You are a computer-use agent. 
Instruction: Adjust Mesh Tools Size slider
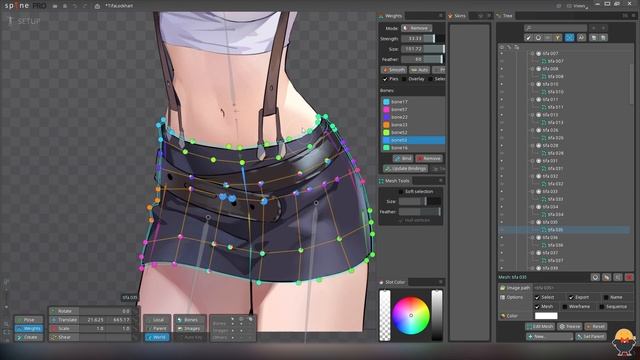pyautogui.click(x=420, y=201)
